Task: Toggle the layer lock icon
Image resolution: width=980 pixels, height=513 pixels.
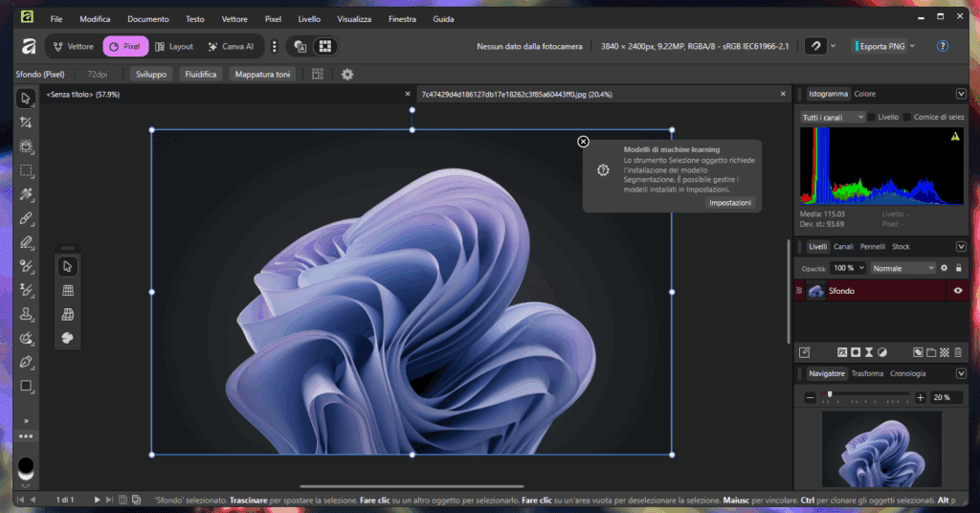Action: point(958,268)
